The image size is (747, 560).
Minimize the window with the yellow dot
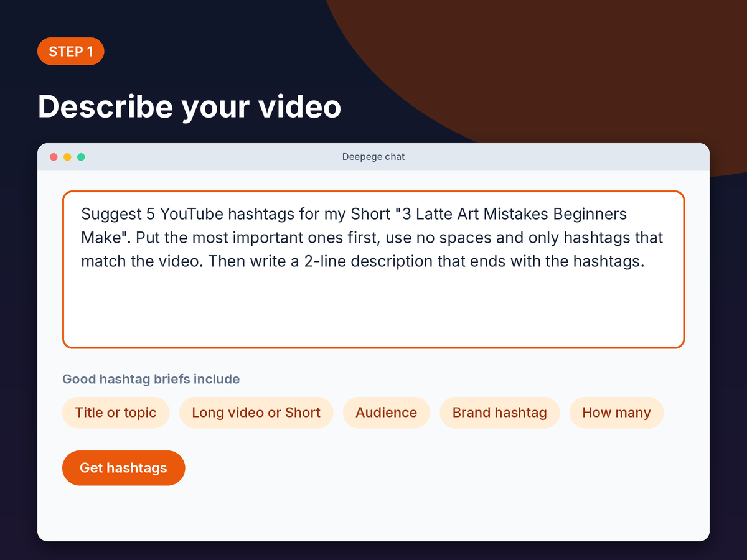tap(67, 157)
